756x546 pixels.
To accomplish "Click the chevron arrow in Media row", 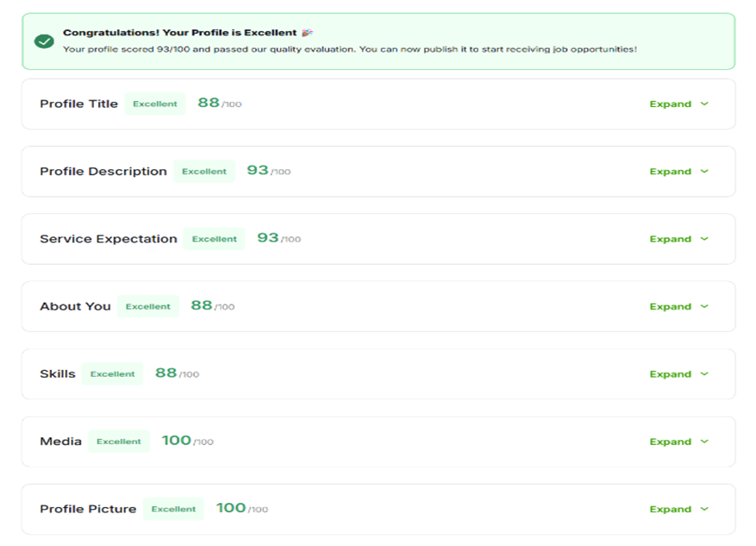I will point(704,441).
